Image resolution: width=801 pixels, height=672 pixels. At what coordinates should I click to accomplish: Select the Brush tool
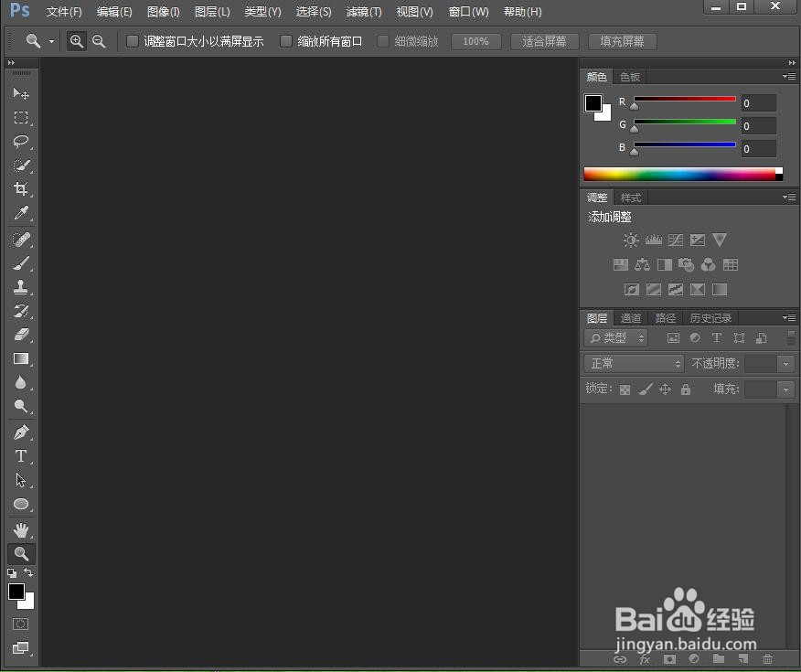(21, 263)
